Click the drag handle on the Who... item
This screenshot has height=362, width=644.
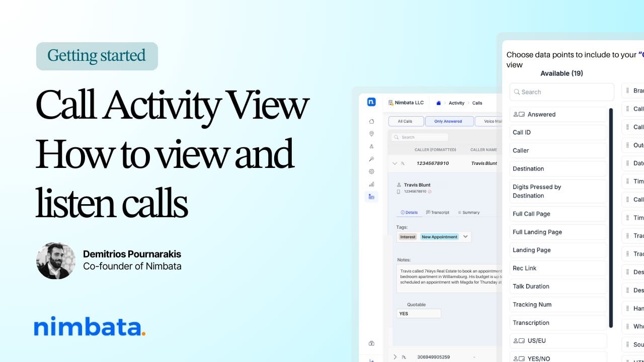pyautogui.click(x=627, y=326)
